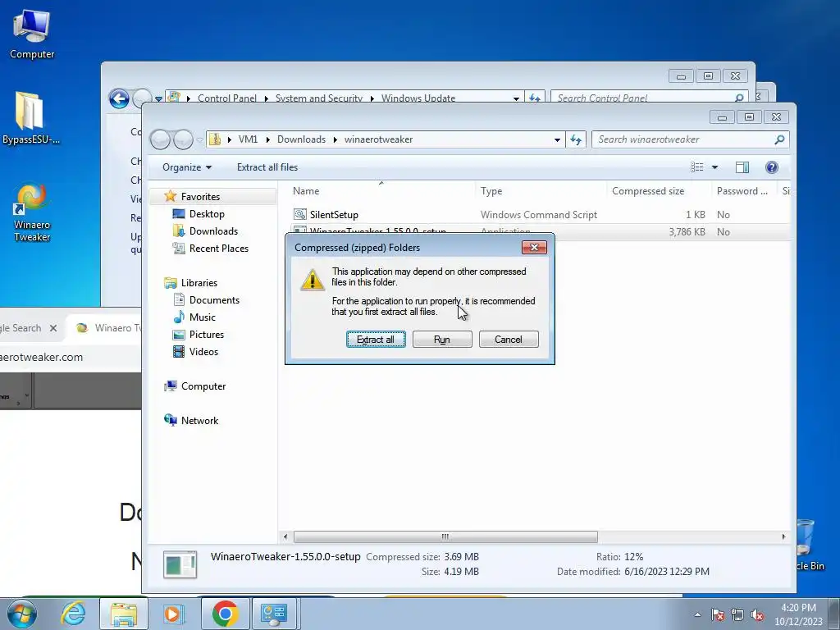This screenshot has width=840, height=630.
Task: Open the view options dropdown arrow
Action: tap(714, 167)
